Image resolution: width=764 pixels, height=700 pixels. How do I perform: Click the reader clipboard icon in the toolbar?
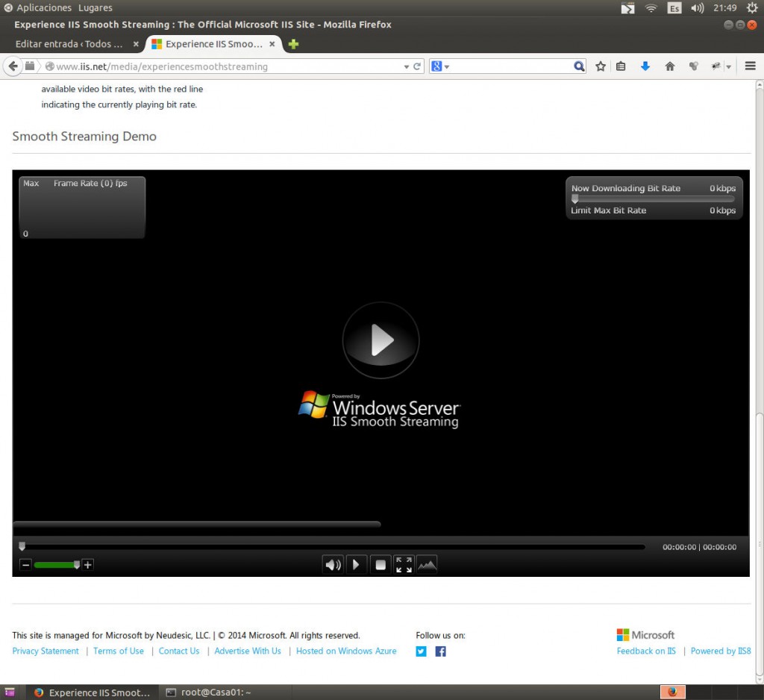[x=621, y=66]
